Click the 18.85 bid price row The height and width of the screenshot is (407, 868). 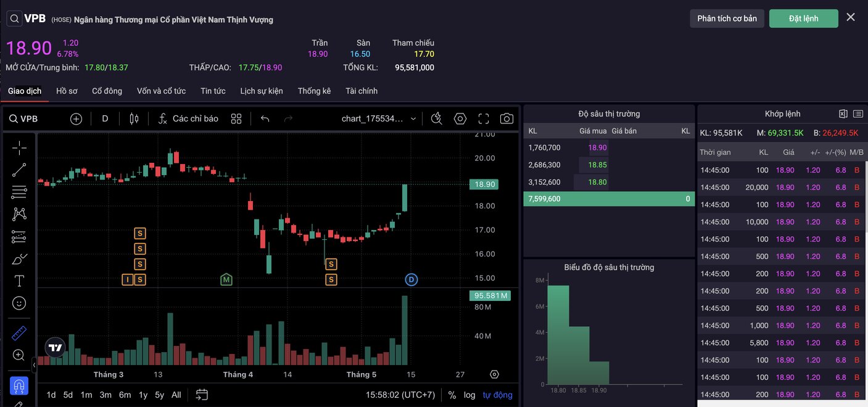coord(609,165)
